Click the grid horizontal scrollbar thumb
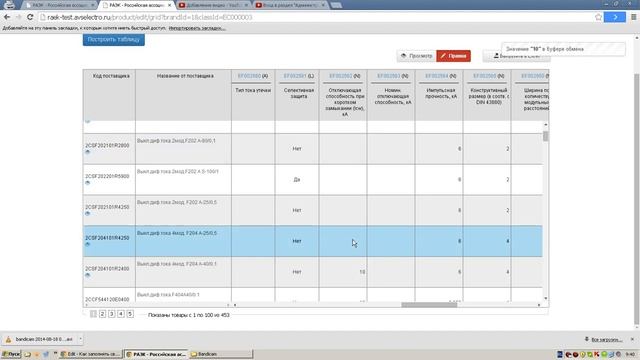This screenshot has width=640, height=360. coord(429,305)
